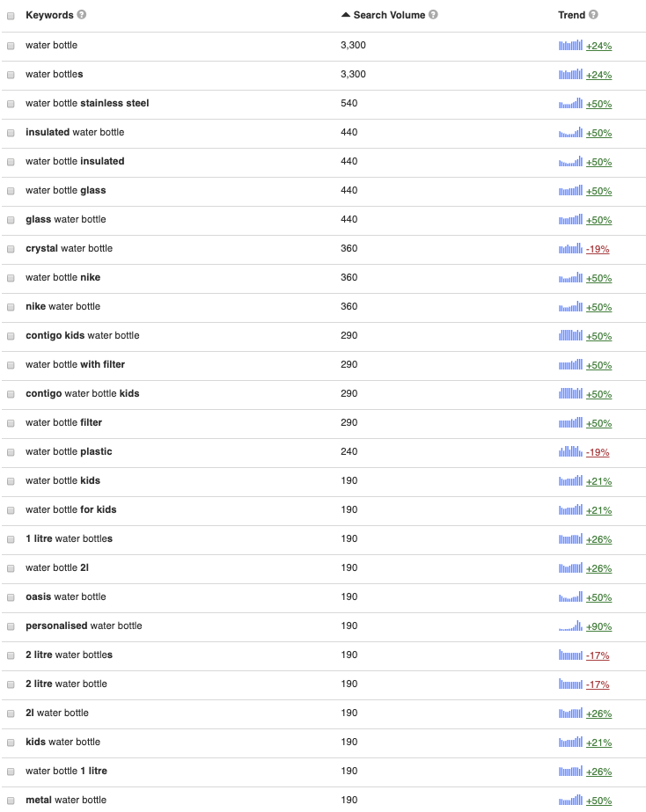Viewport: 646px width, 812px height.
Task: Click the 'water bottle nike' keyword
Action: 62,278
